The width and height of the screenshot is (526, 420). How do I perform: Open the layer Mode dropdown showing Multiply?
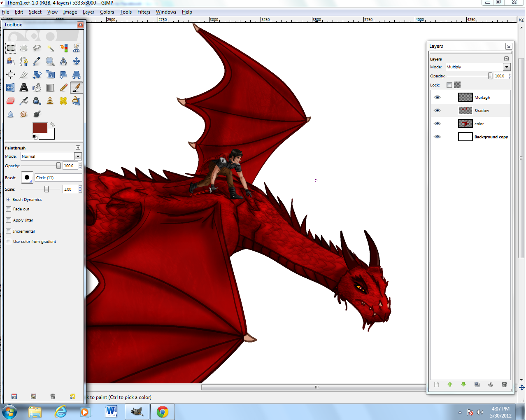click(x=478, y=67)
